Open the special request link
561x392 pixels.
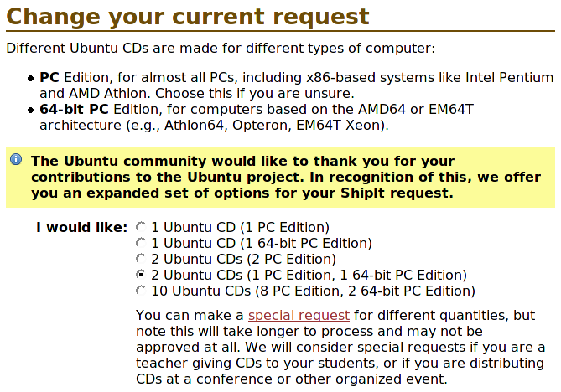(x=299, y=316)
